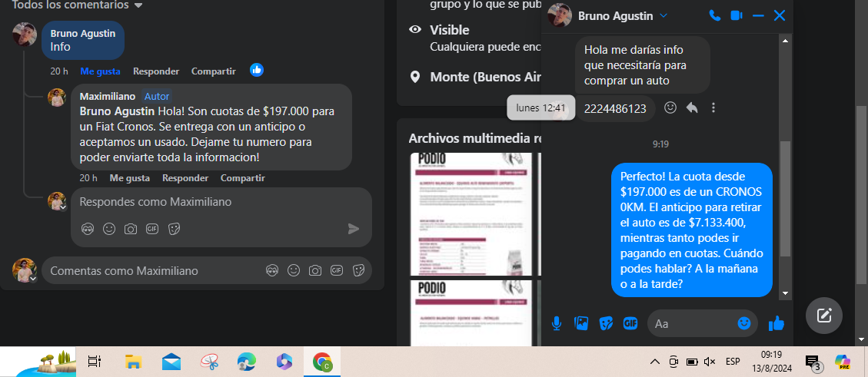Open more options for phone number message
This screenshot has width=868, height=377.
(713, 108)
